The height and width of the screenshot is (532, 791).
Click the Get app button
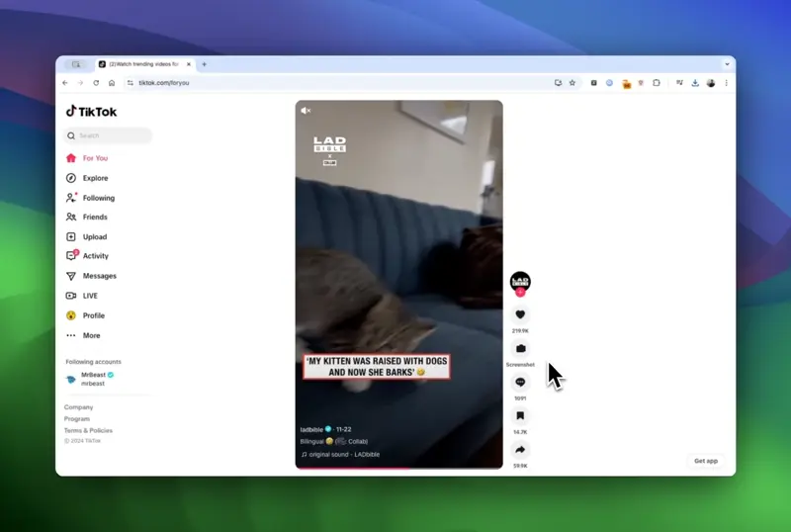(706, 461)
